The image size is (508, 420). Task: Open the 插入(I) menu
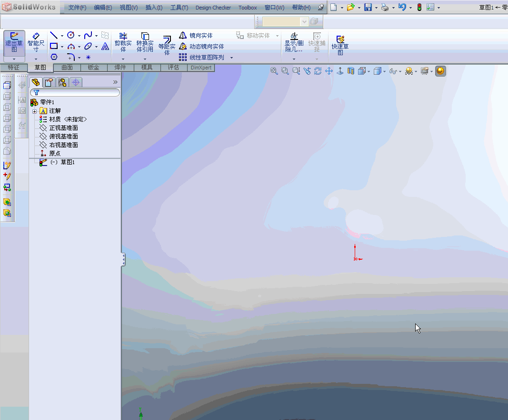[x=154, y=8]
